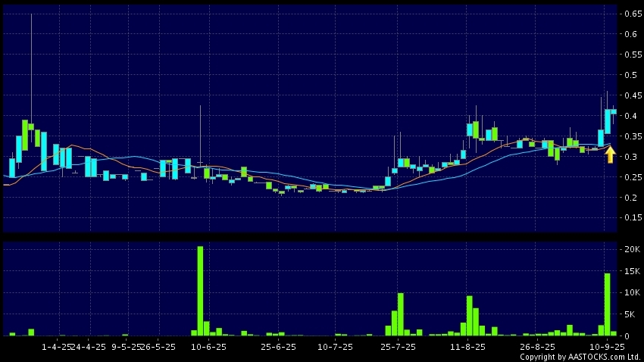644x362 pixels.
Task: Select the 0.6 price axis label
Action: click(x=630, y=34)
